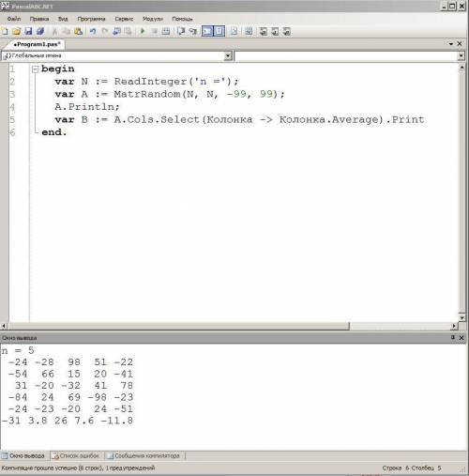Open the Глобальные имена dropdown
The width and height of the screenshot is (469, 476).
point(116,56)
